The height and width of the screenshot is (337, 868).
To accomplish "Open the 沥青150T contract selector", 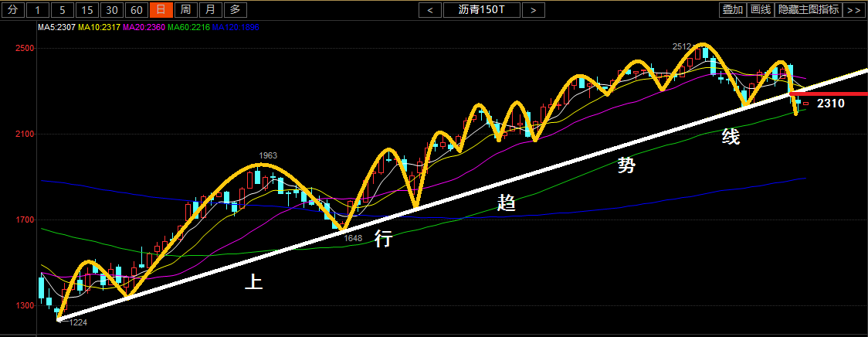I will coord(482,10).
